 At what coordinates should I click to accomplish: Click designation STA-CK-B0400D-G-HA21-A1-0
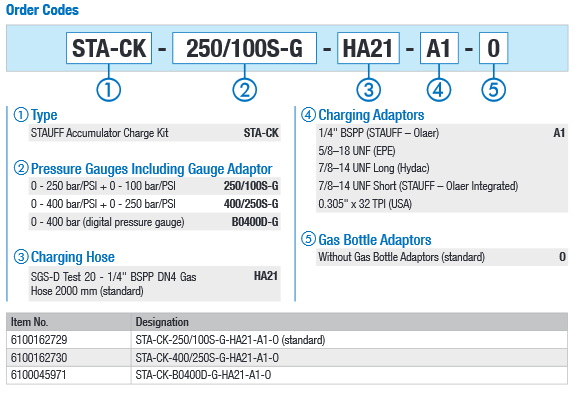[x=203, y=375]
